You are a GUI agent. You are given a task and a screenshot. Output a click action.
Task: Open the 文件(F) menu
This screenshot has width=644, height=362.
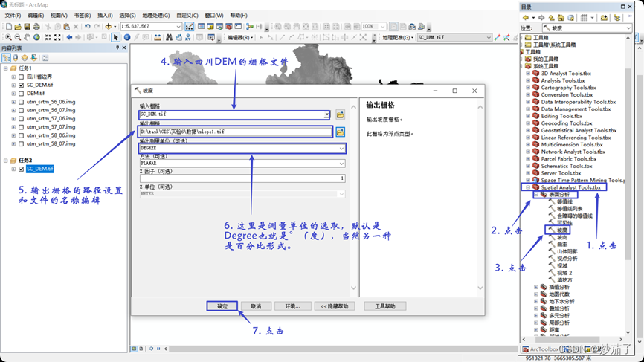coord(13,16)
